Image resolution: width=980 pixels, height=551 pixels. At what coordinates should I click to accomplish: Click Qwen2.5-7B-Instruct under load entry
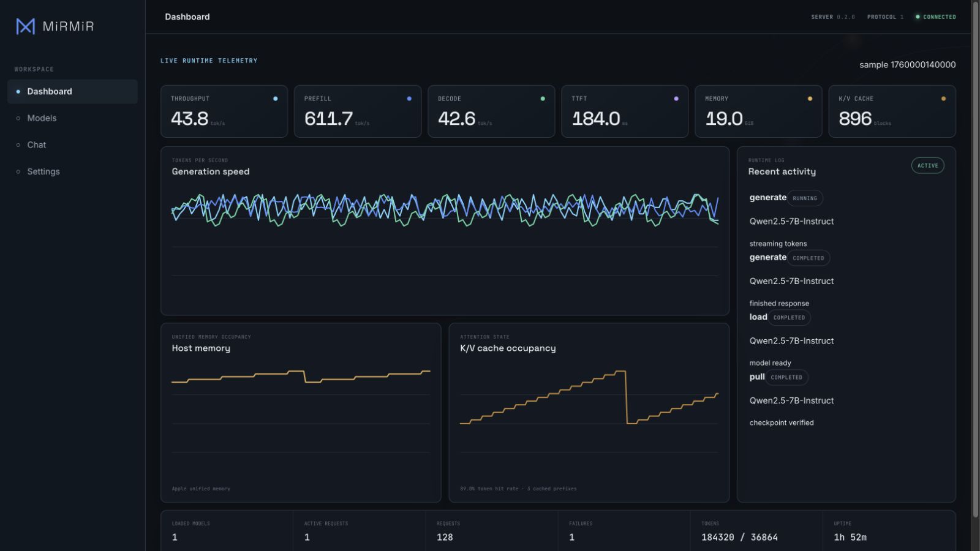pos(791,341)
